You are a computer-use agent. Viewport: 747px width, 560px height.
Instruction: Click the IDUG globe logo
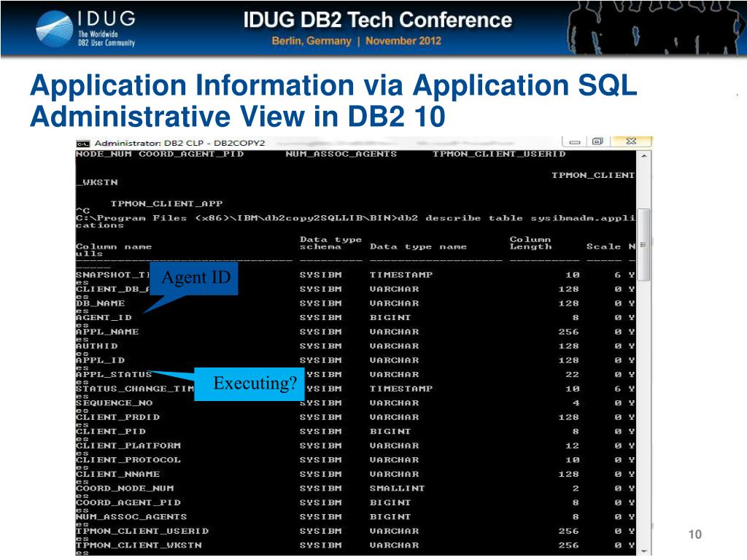(54, 28)
